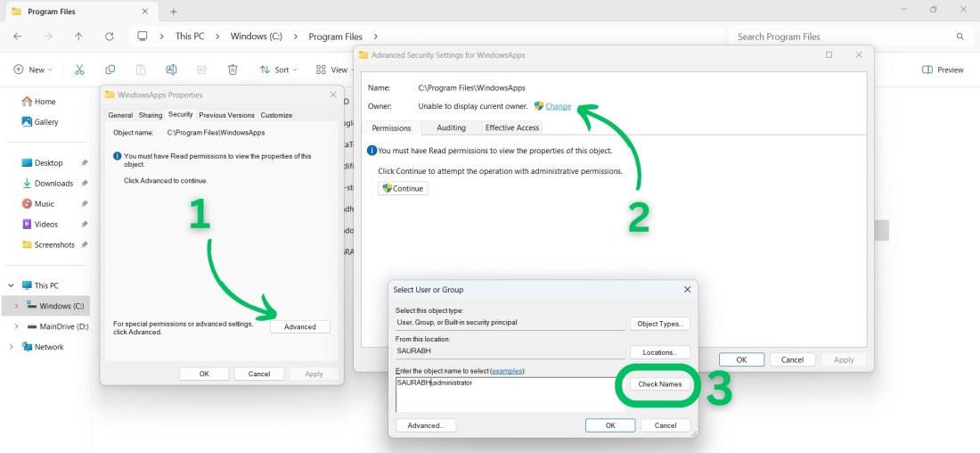The height and width of the screenshot is (453, 980).
Task: Switch to Previous Versions tab
Action: pyautogui.click(x=227, y=115)
